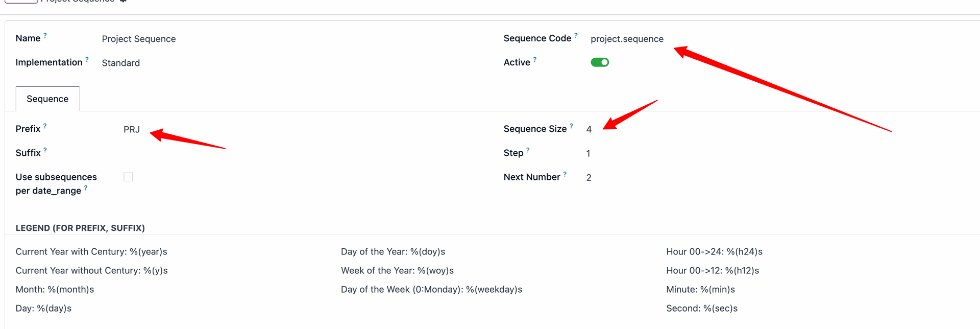Select the Sequence Code value project.sequence
This screenshot has width=980, height=329.
click(627, 39)
